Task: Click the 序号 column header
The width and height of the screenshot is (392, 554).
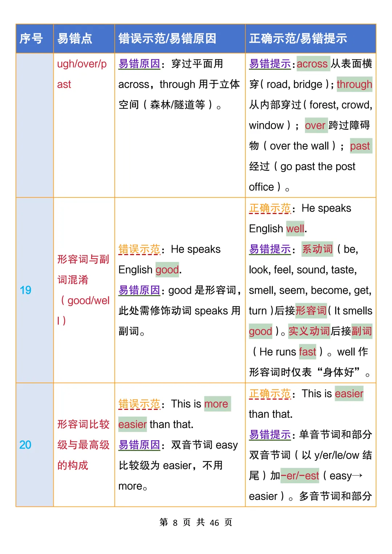Action: (x=34, y=38)
